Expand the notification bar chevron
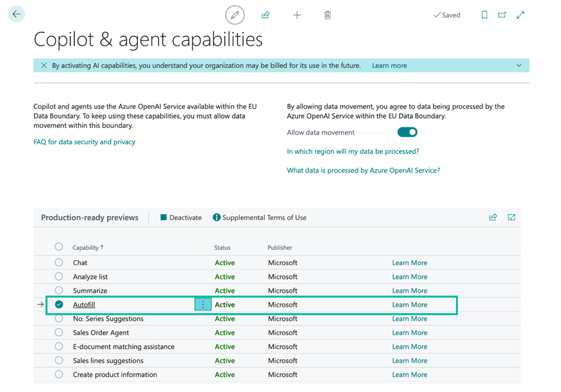The height and width of the screenshot is (392, 561). [x=519, y=66]
